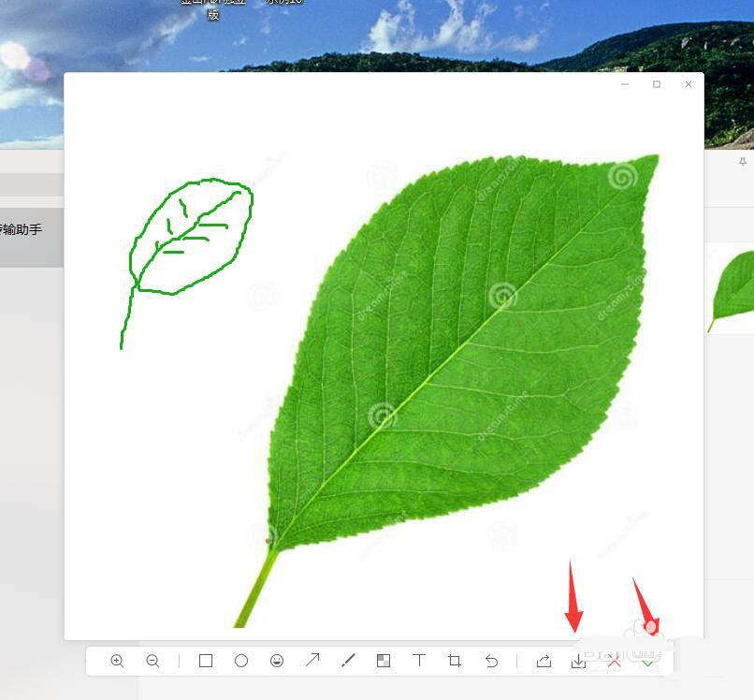This screenshot has width=754, height=700.
Task: Select the ellipse shape tool
Action: pos(241,661)
